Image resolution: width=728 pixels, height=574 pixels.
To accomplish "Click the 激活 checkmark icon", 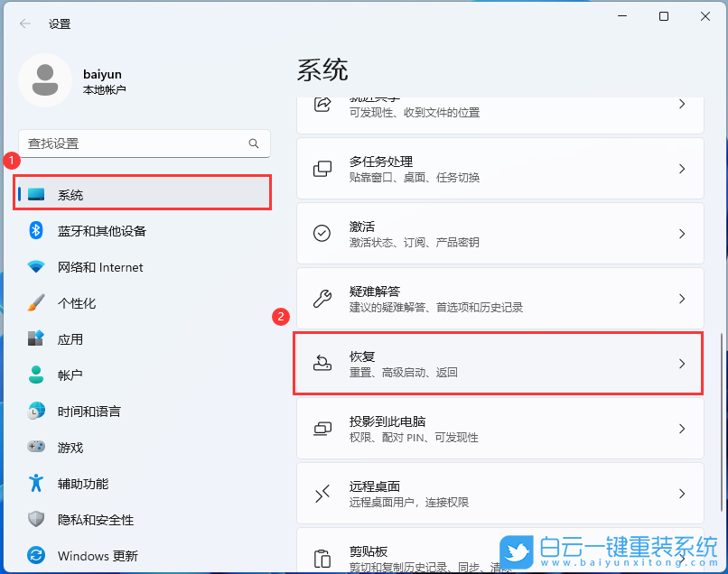I will click(x=322, y=233).
